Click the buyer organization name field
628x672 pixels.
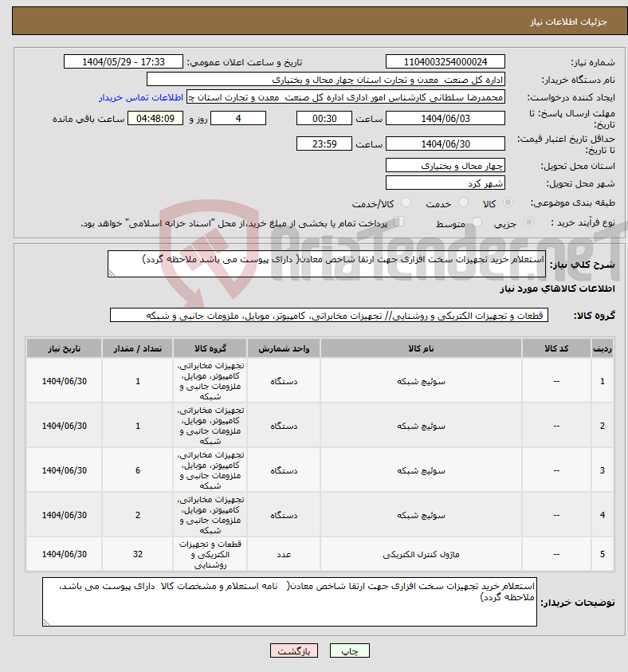[326, 80]
